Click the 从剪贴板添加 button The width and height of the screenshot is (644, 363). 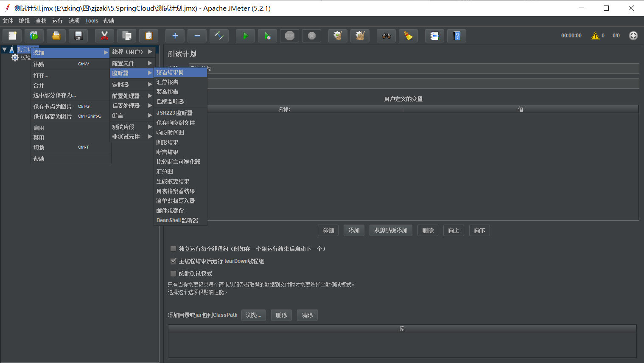(x=391, y=231)
